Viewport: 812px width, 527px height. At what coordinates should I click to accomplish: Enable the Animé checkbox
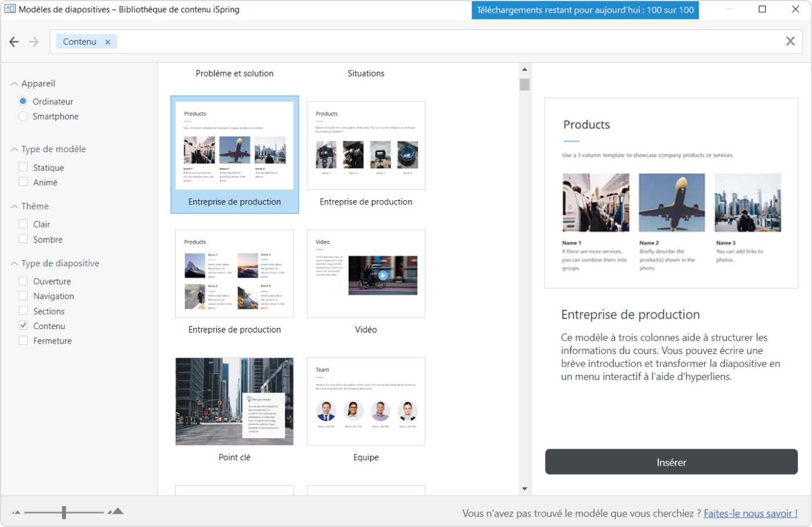pos(23,182)
